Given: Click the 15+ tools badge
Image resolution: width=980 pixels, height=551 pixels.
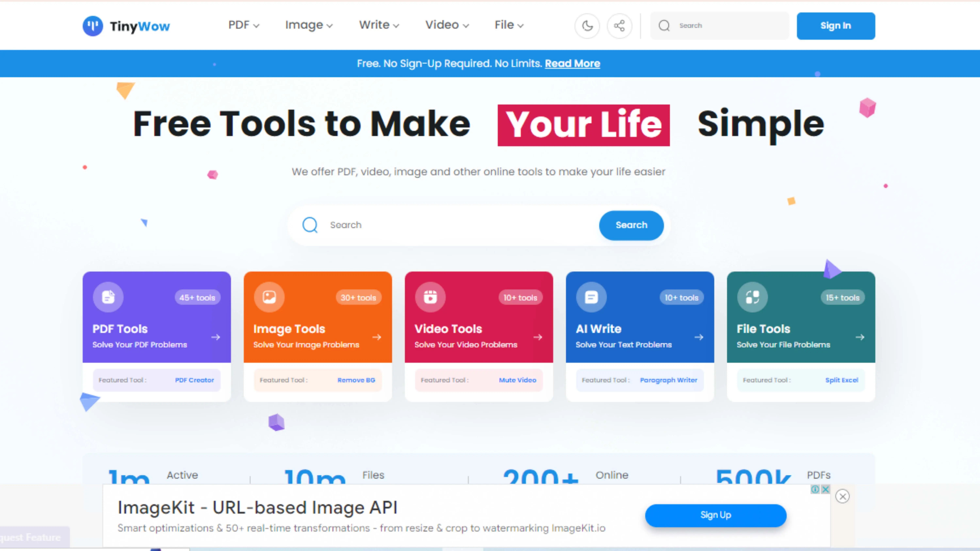Looking at the screenshot, I should tap(843, 297).
